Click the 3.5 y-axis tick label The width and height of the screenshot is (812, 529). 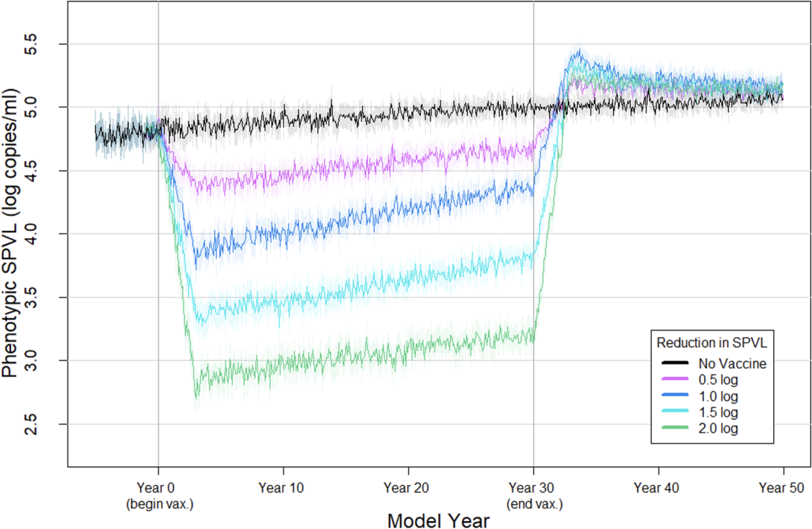[31, 297]
